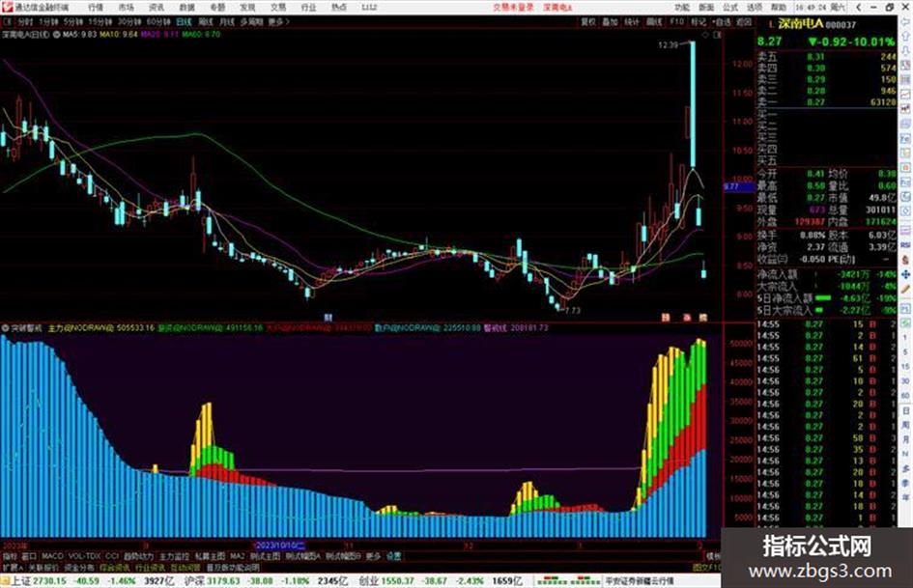Image resolution: width=913 pixels, height=588 pixels.
Task: Click the small icon left of the 分时 tab
Action: coord(7,21)
